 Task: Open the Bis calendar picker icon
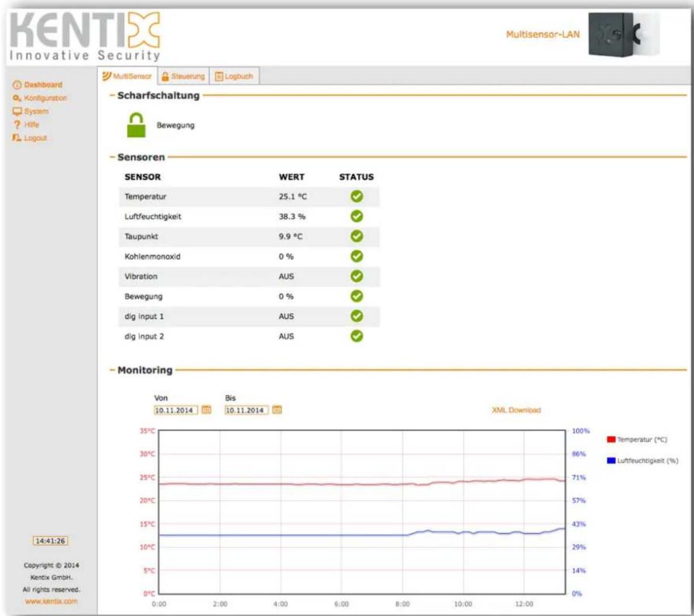click(277, 409)
